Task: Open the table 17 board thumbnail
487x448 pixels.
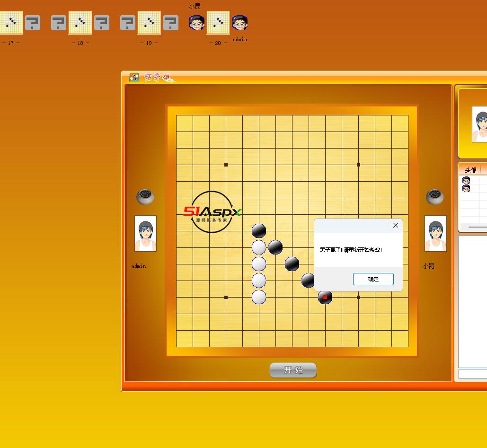Action: tap(11, 22)
